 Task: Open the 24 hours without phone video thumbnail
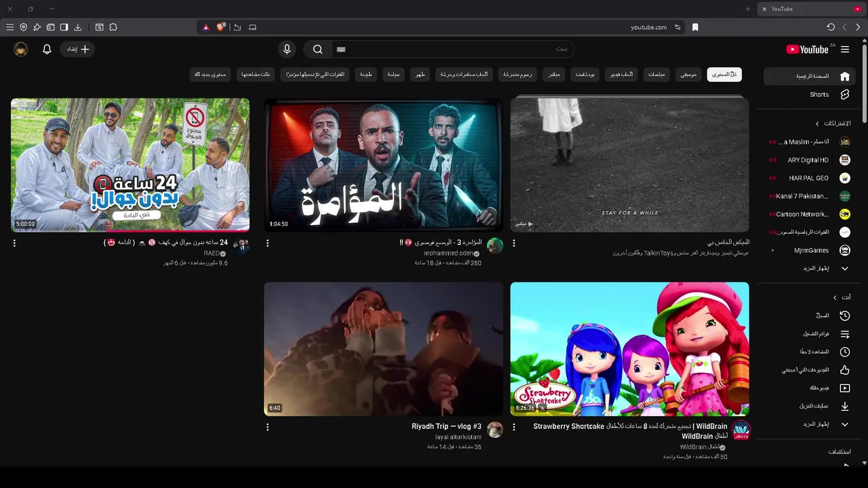point(130,165)
